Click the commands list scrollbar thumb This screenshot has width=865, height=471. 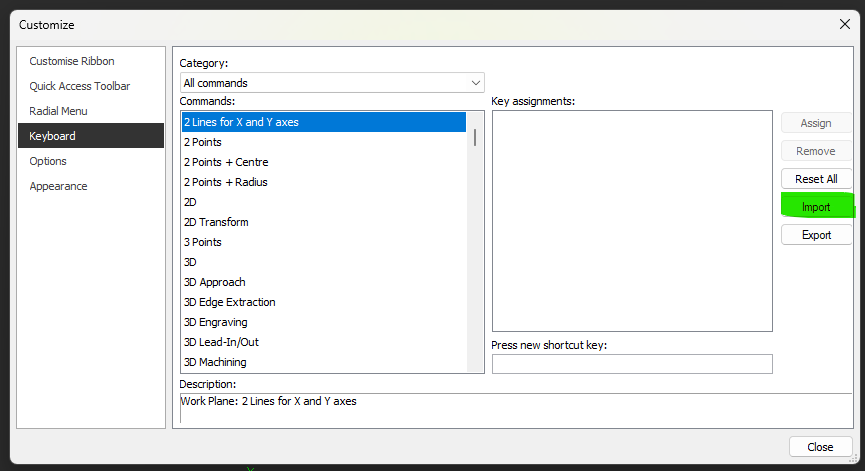pyautogui.click(x=475, y=138)
